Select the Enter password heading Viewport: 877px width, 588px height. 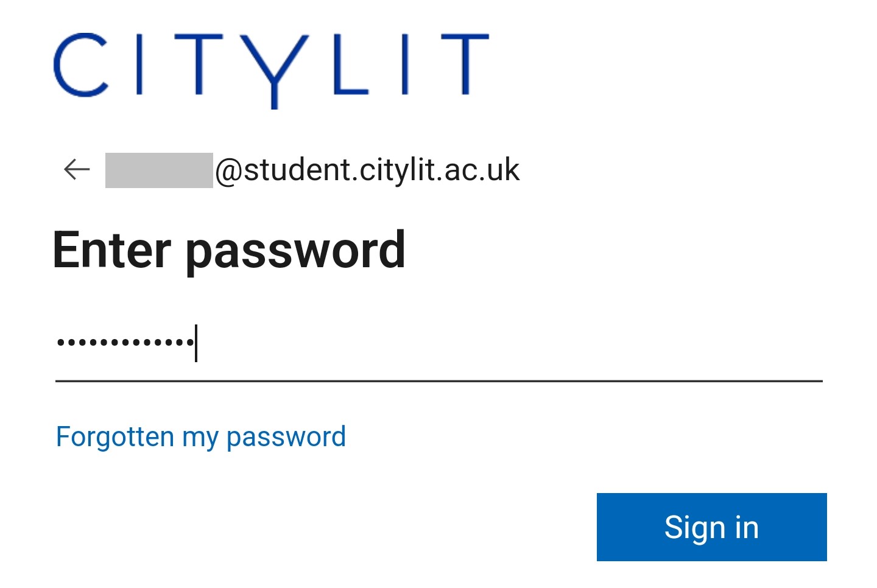[x=229, y=250]
